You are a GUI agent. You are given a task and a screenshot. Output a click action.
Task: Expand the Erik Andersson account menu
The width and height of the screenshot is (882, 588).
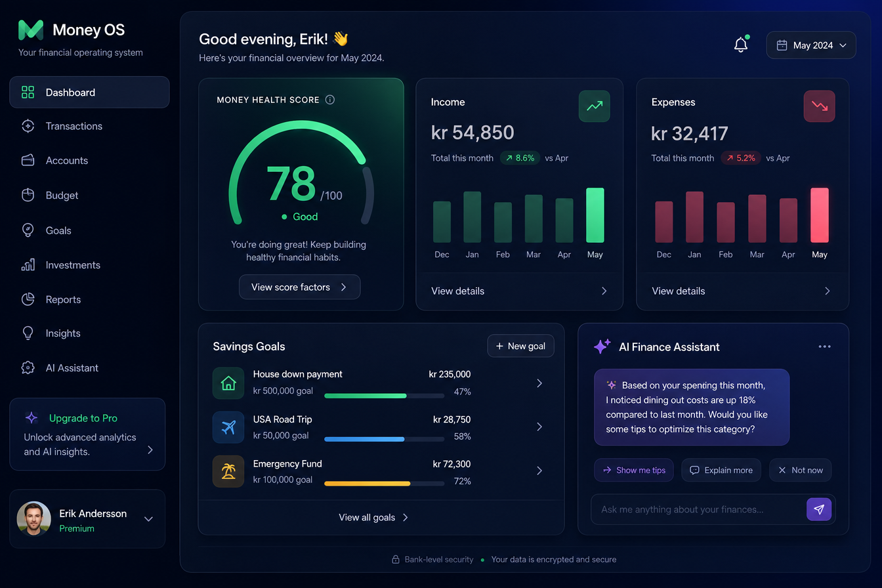coord(148,519)
